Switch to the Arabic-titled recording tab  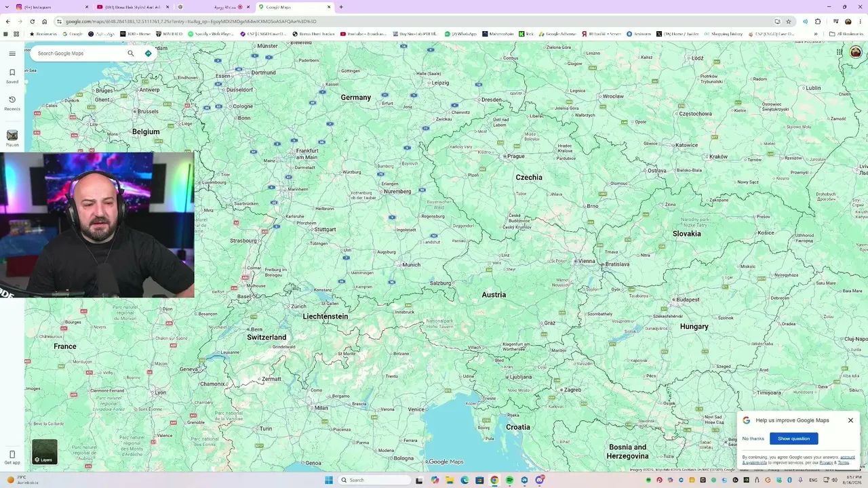(214, 7)
